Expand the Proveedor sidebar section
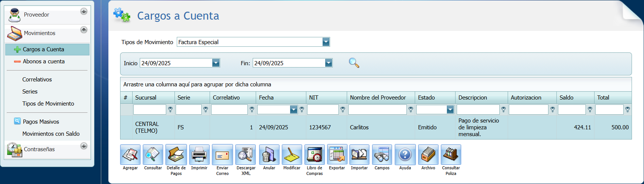The width and height of the screenshot is (644, 184). [84, 11]
